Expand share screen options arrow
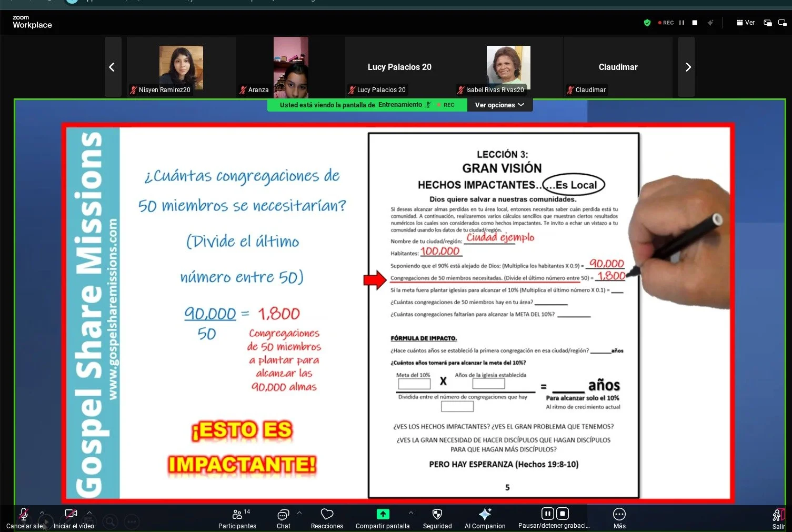 [x=411, y=513]
